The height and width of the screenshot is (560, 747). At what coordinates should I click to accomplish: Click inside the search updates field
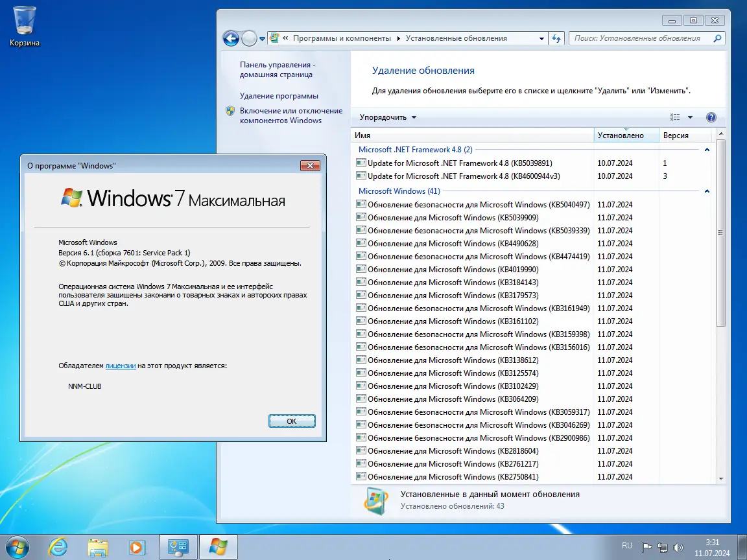[642, 38]
